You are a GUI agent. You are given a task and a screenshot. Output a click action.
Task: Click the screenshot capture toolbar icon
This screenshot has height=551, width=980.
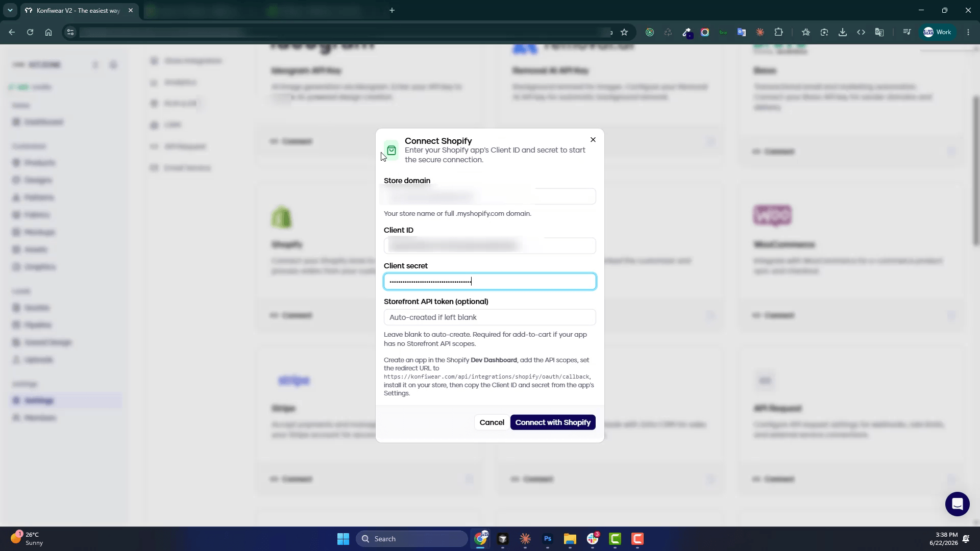click(x=824, y=32)
